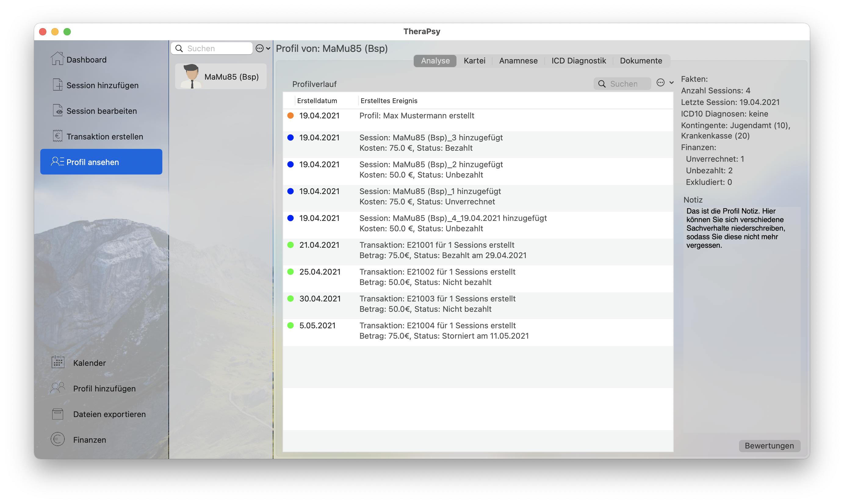Viewport: 844px width, 504px height.
Task: Click orange dot of profile created event
Action: click(290, 116)
